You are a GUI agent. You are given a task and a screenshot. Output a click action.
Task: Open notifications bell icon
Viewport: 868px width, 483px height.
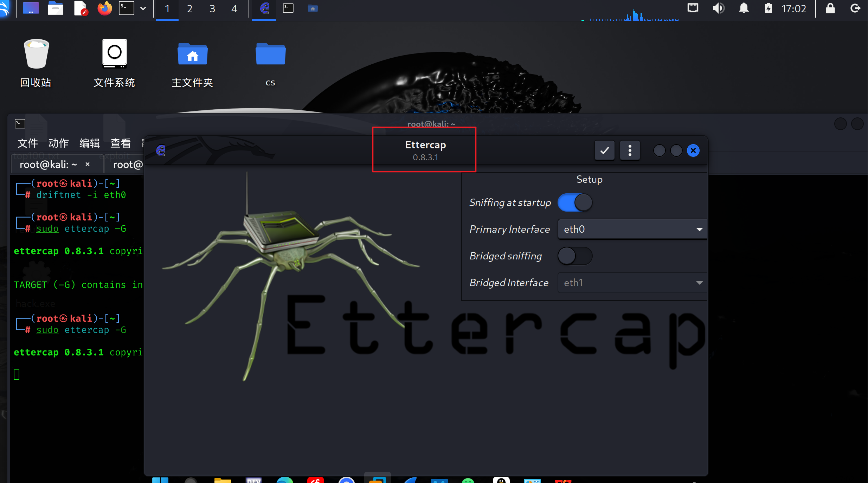[744, 8]
